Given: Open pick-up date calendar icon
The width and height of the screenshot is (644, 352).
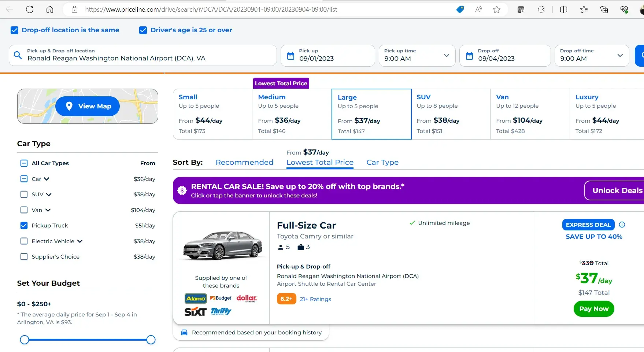Looking at the screenshot, I should click(x=290, y=56).
